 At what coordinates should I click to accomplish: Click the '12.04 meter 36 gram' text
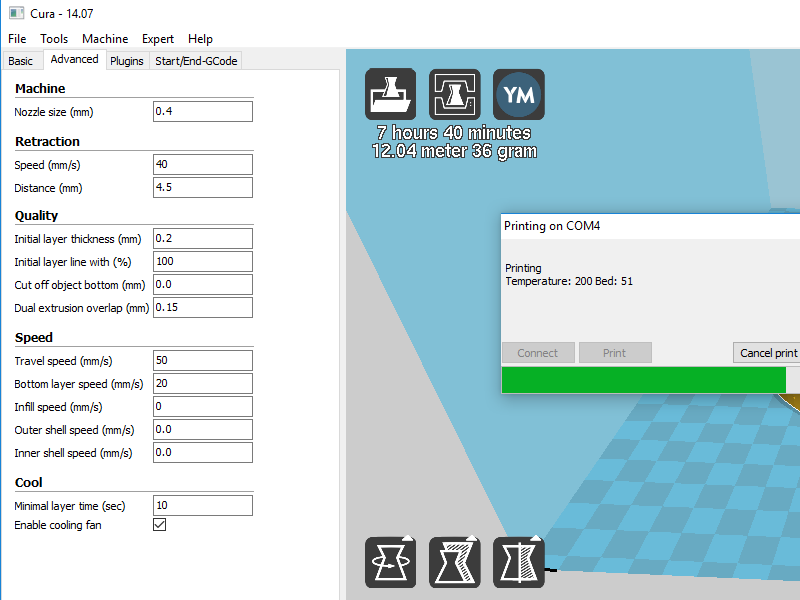pyautogui.click(x=454, y=151)
